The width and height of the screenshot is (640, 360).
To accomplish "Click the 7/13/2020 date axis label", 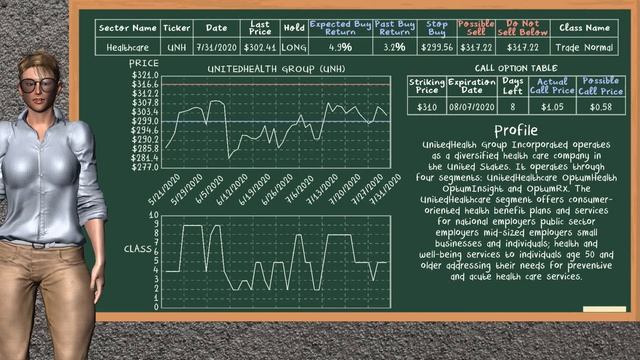I will (x=322, y=189).
